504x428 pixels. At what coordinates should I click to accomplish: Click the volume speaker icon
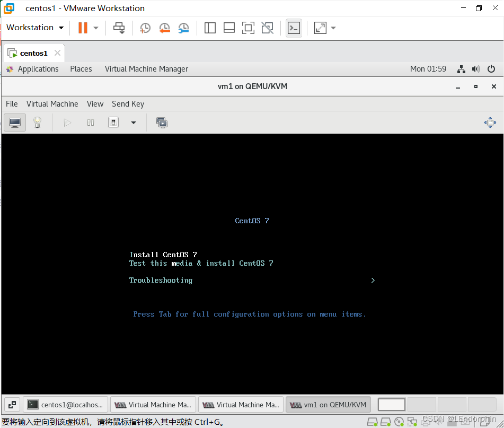click(x=476, y=69)
